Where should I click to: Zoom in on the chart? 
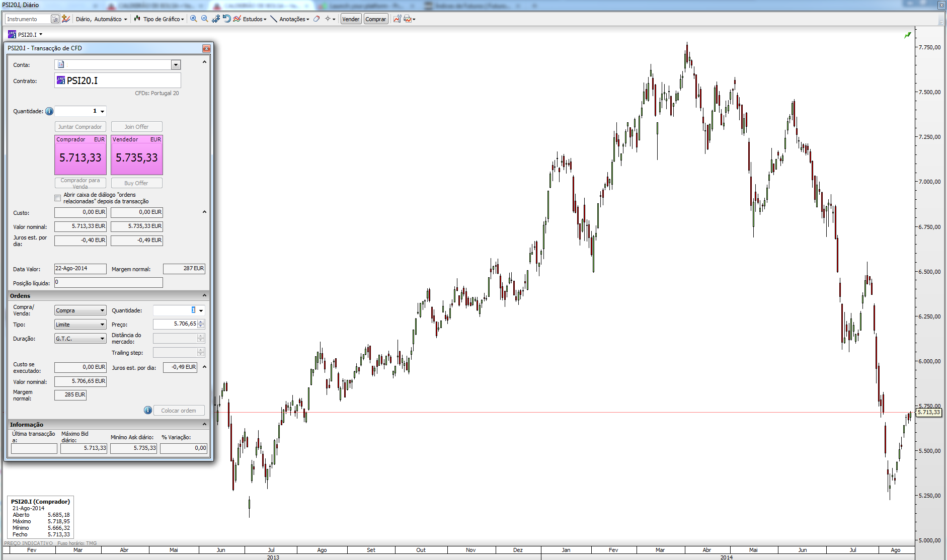(193, 19)
